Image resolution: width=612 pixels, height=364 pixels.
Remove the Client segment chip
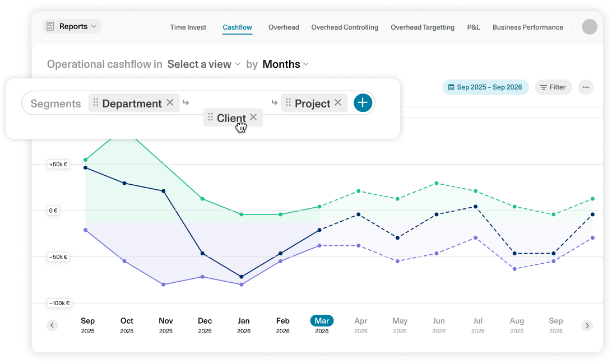253,117
